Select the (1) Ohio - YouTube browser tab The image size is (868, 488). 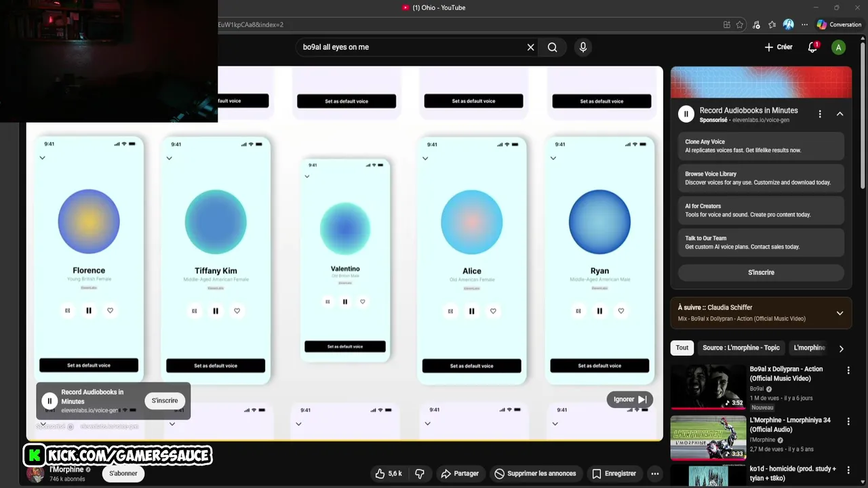(x=434, y=7)
